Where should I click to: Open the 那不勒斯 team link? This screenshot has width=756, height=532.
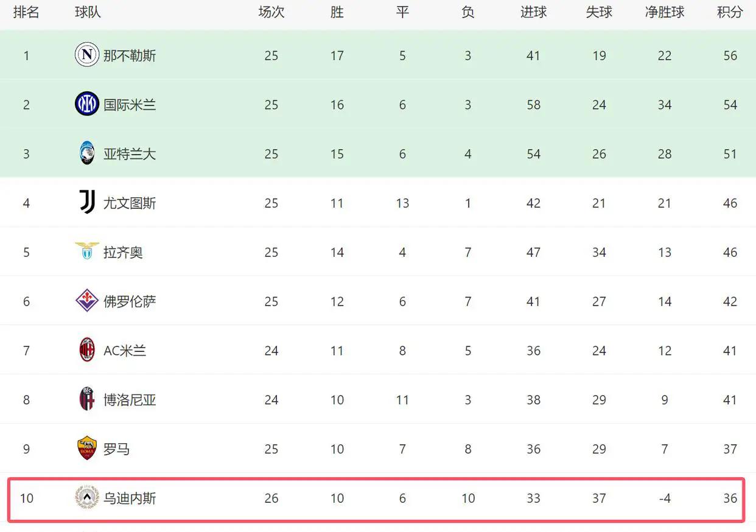(x=130, y=55)
